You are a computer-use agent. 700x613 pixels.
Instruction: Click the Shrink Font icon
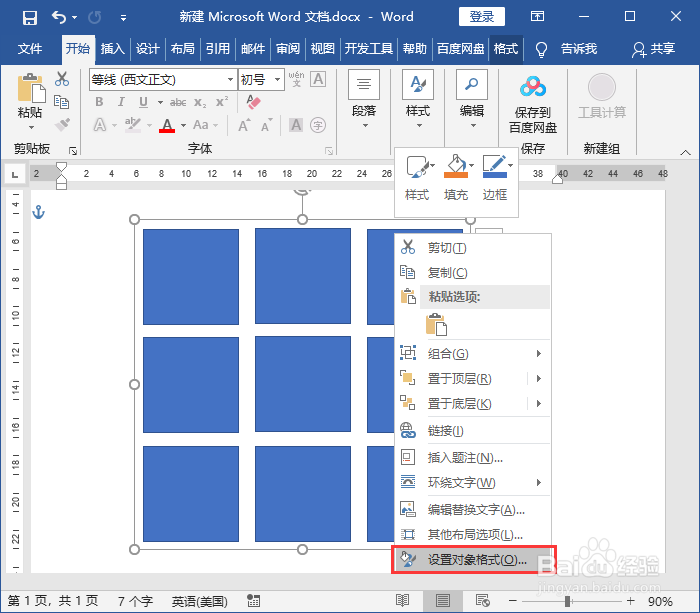coord(267,125)
